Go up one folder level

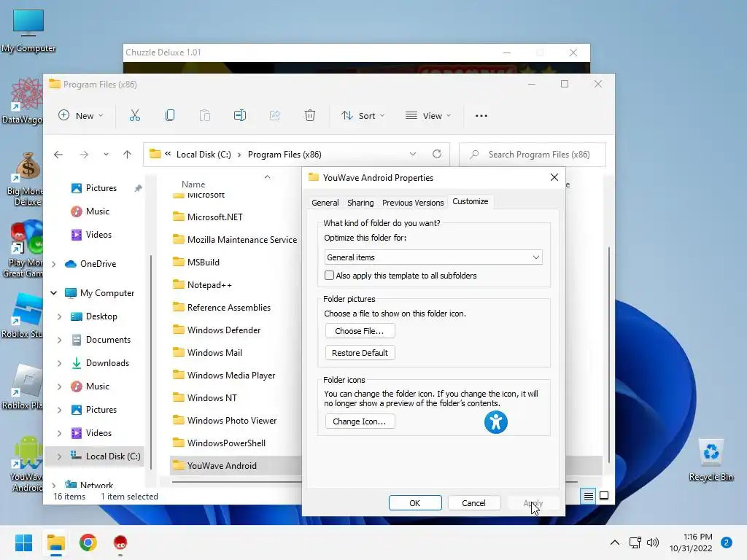point(127,155)
